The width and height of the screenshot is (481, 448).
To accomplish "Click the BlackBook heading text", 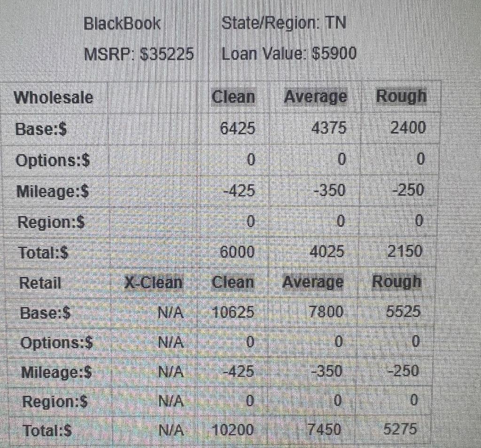I will coord(122,24).
